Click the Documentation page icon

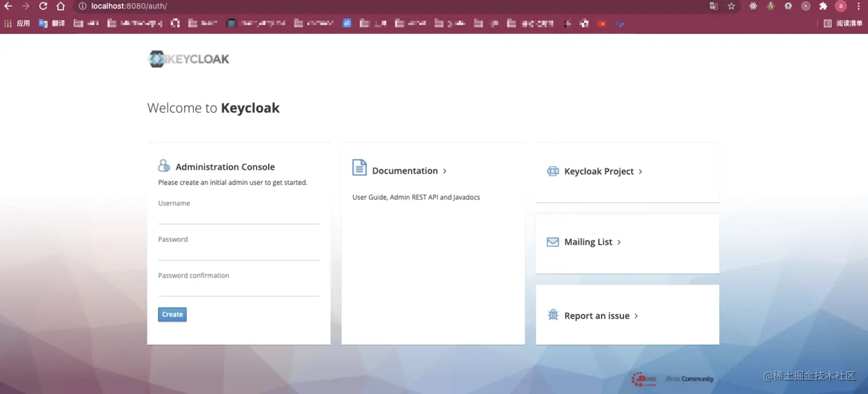tap(359, 167)
